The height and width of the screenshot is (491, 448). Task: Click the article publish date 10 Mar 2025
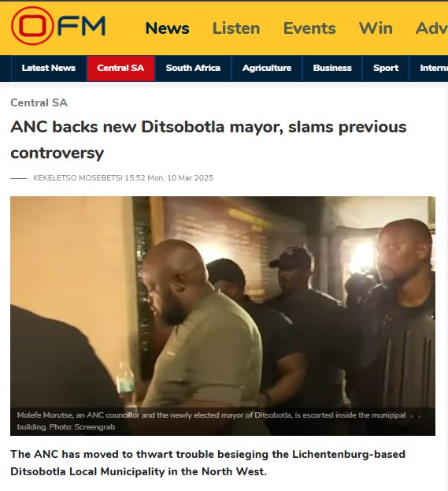(191, 178)
